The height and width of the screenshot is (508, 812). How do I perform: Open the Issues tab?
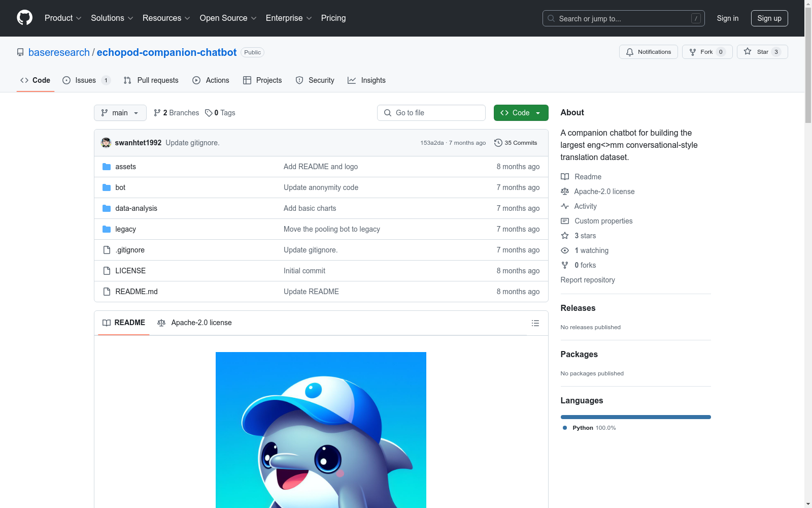tap(86, 80)
